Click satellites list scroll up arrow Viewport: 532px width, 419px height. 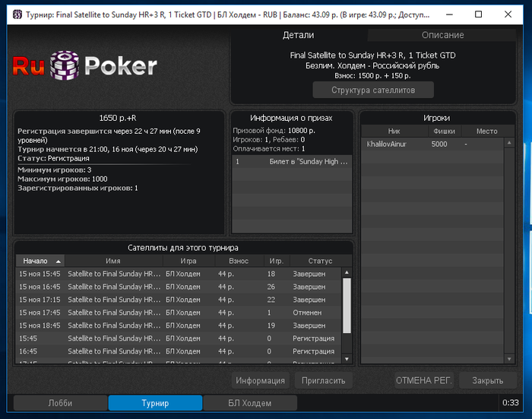(347, 272)
